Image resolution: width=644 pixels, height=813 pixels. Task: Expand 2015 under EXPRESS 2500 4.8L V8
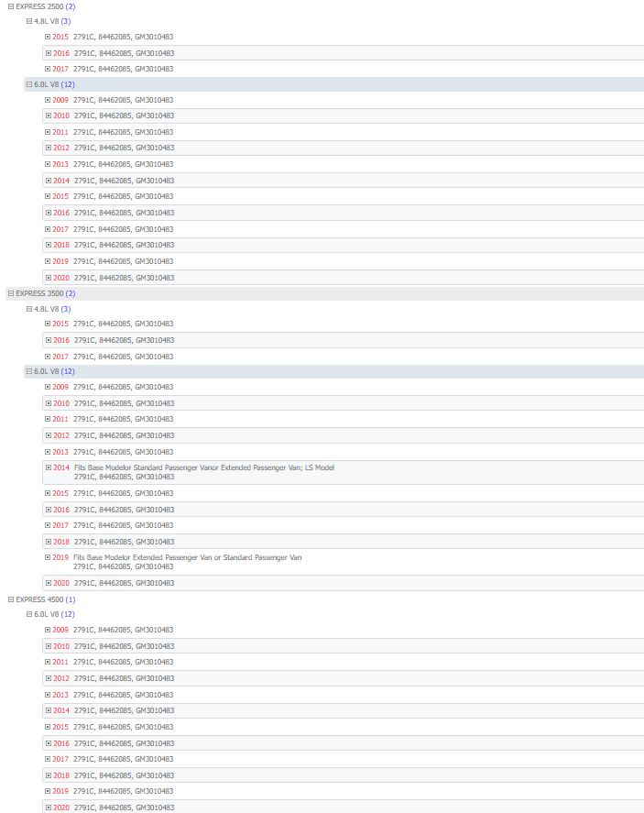tap(48, 37)
